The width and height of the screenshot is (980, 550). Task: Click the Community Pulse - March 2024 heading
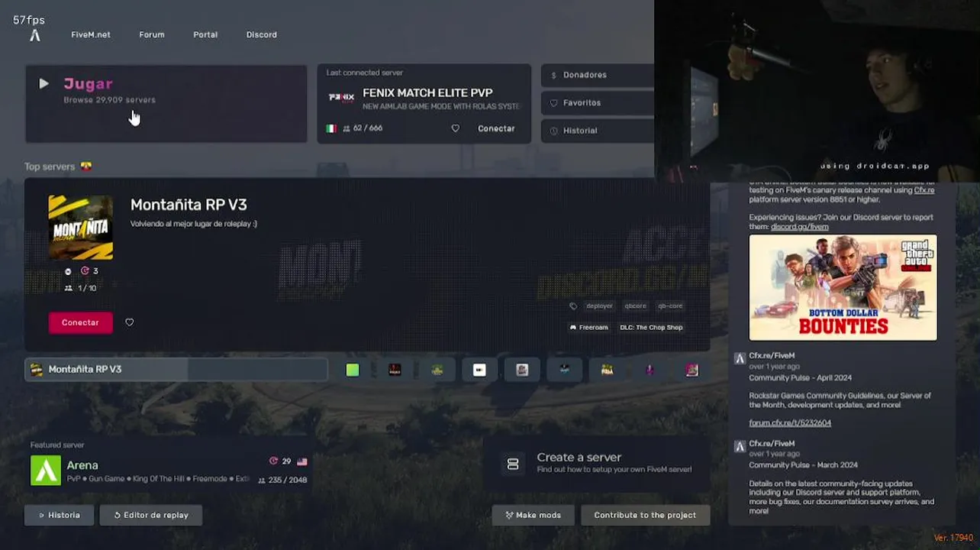pyautogui.click(x=803, y=464)
